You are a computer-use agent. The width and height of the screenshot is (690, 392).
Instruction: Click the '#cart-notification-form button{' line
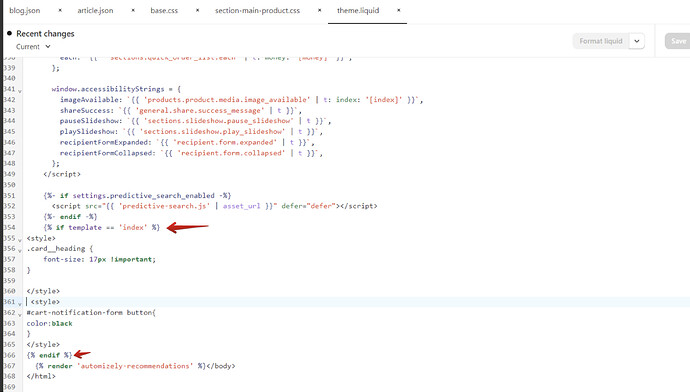tap(91, 312)
